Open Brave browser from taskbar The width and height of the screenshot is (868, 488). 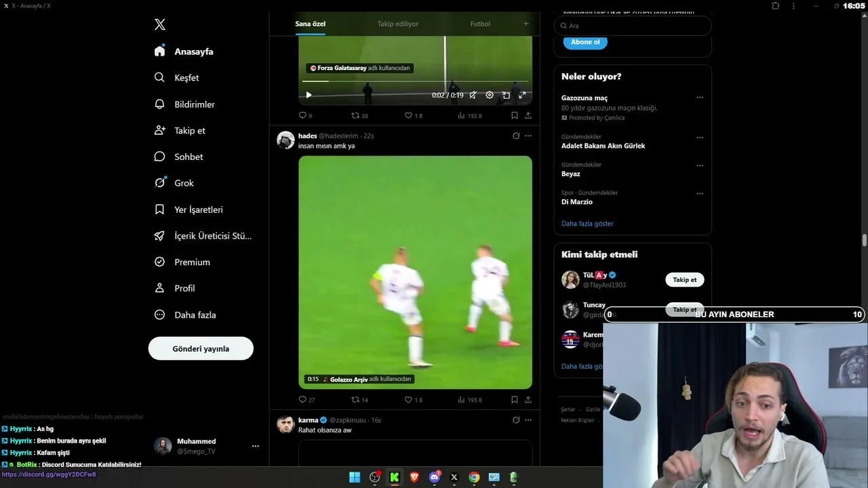coord(414,477)
